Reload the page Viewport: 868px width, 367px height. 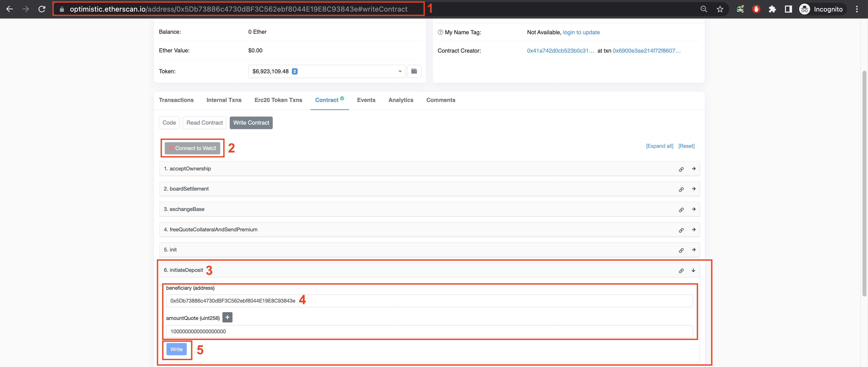click(42, 9)
